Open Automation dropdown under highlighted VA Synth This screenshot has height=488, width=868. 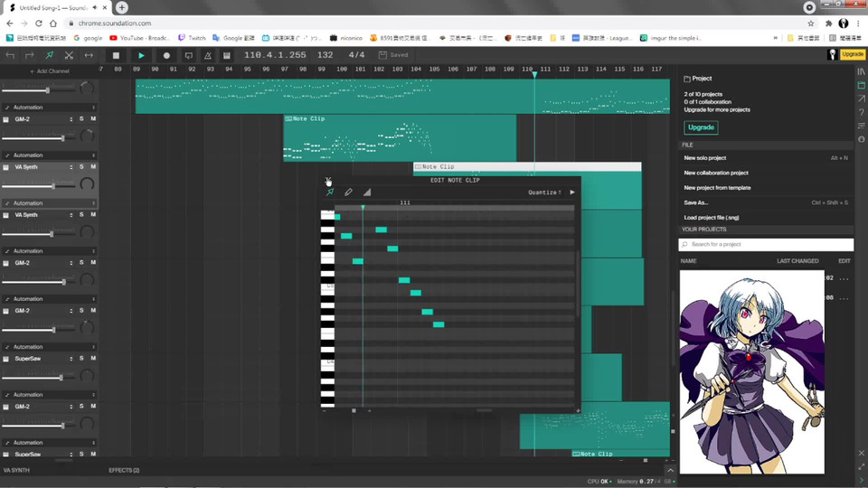pyautogui.click(x=50, y=203)
